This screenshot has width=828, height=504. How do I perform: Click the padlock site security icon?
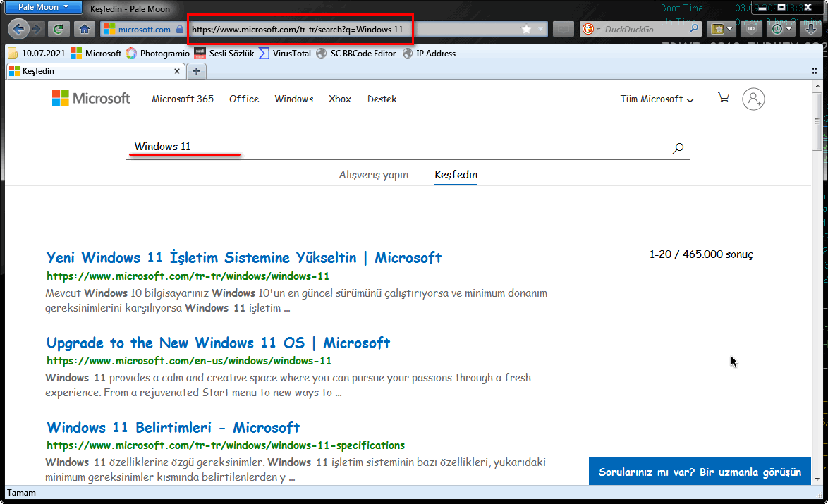click(180, 29)
